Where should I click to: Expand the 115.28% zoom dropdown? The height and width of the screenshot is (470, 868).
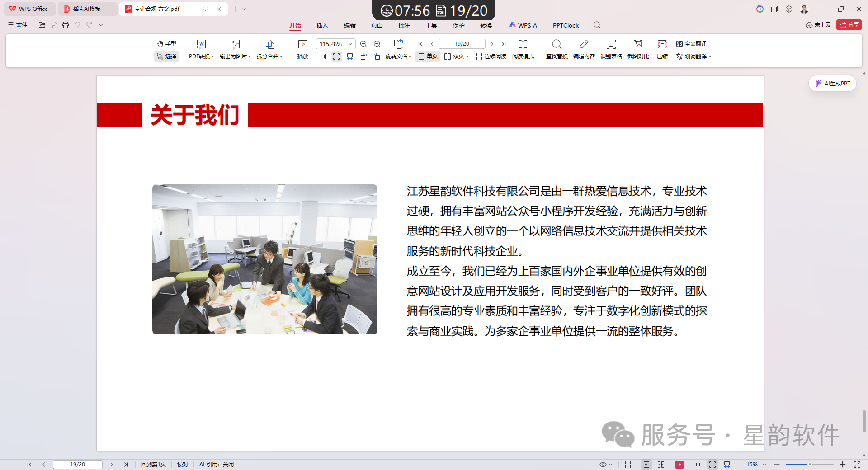tap(350, 44)
